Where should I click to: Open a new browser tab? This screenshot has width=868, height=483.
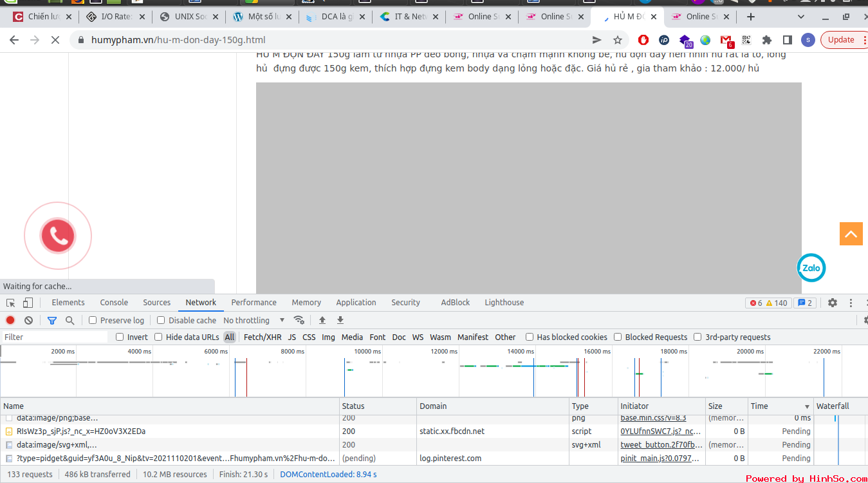coord(750,17)
